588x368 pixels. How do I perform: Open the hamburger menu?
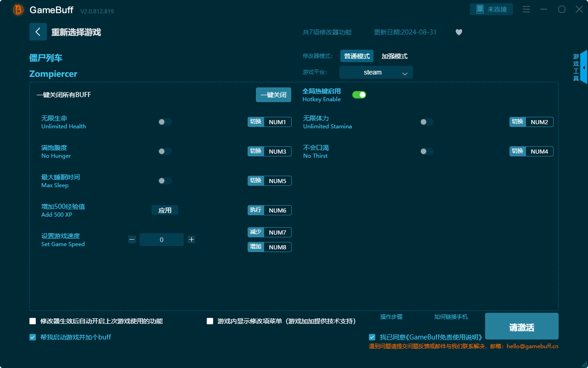[526, 9]
